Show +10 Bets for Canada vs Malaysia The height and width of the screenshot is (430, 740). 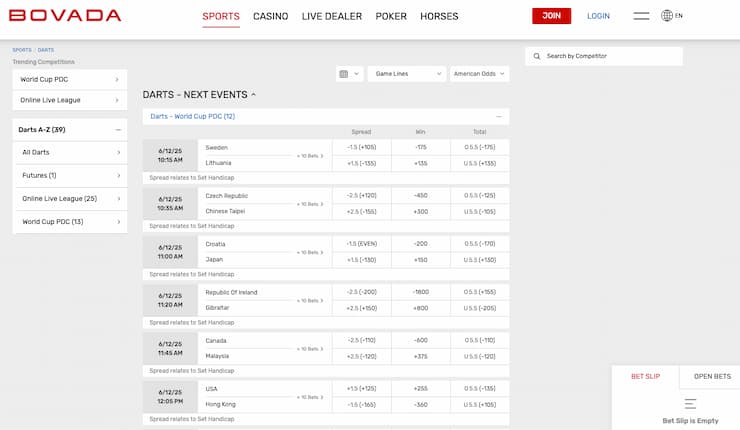click(310, 349)
